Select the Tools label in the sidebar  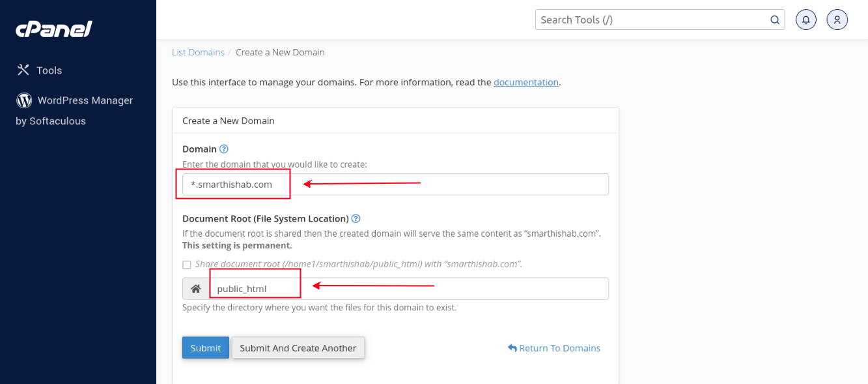[x=49, y=70]
